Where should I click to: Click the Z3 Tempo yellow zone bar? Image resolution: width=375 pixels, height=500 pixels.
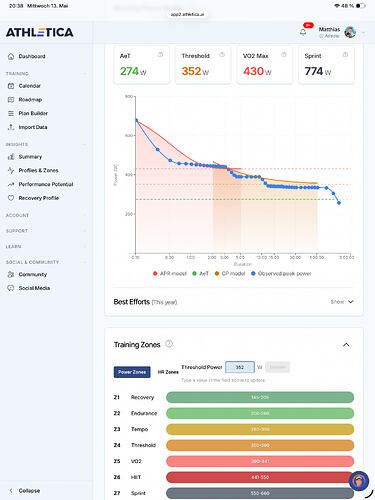260,429
